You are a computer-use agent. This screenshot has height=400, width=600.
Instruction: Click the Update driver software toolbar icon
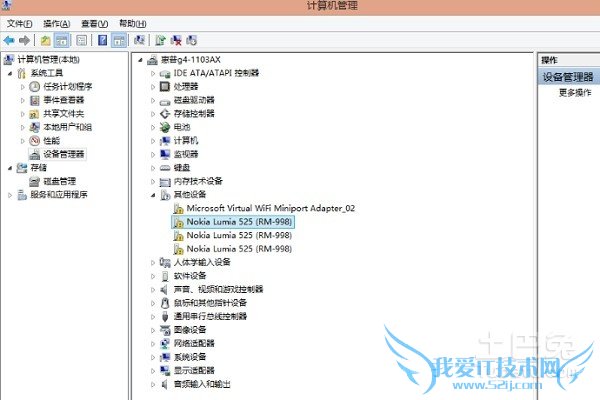[x=160, y=40]
